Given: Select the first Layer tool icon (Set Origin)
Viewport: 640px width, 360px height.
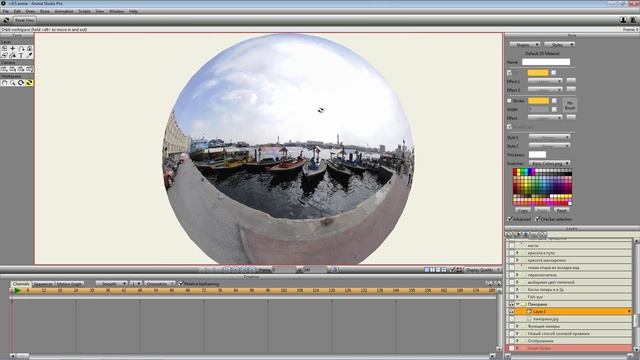Looking at the screenshot, I should 4,48.
